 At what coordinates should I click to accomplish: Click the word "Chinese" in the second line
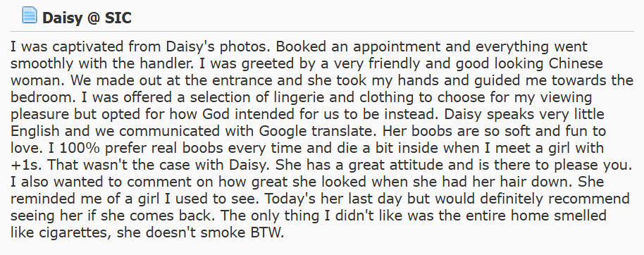click(x=576, y=63)
